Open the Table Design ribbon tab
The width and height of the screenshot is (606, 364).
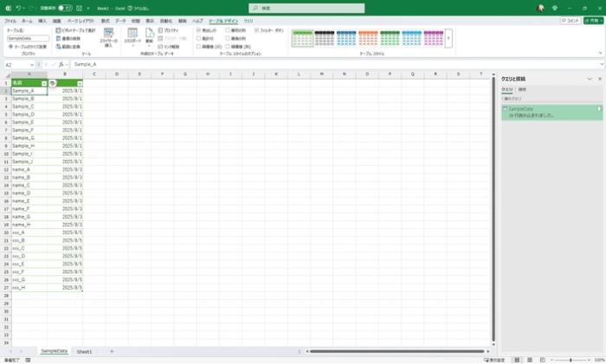click(x=222, y=20)
